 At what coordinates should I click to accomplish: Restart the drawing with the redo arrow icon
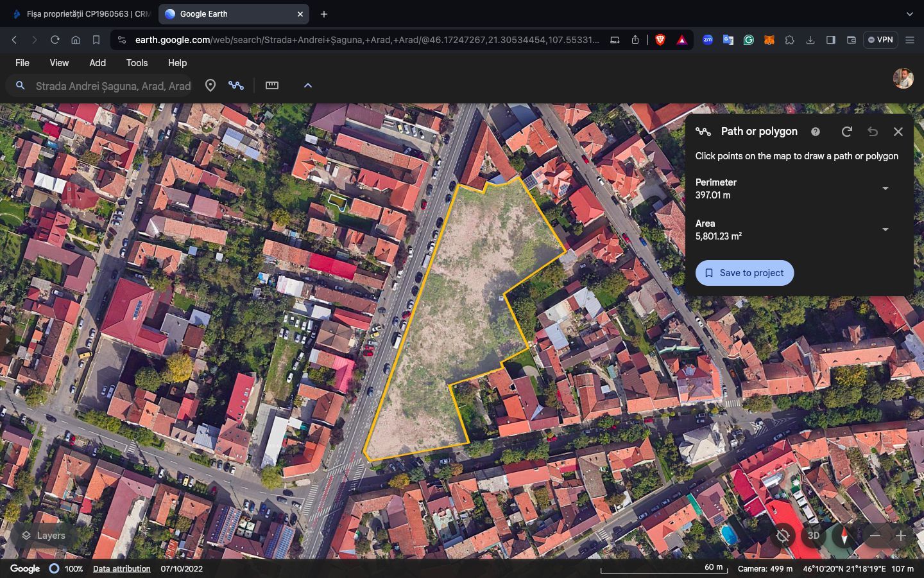click(847, 132)
